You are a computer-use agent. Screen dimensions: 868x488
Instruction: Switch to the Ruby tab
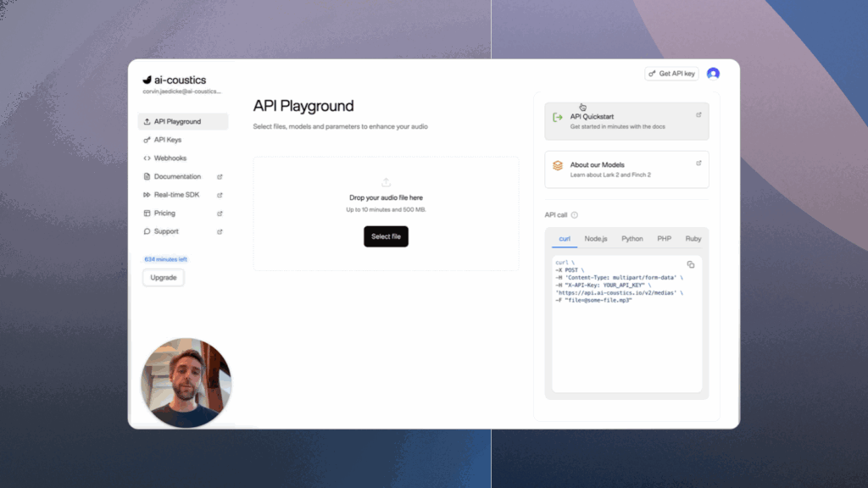(693, 239)
